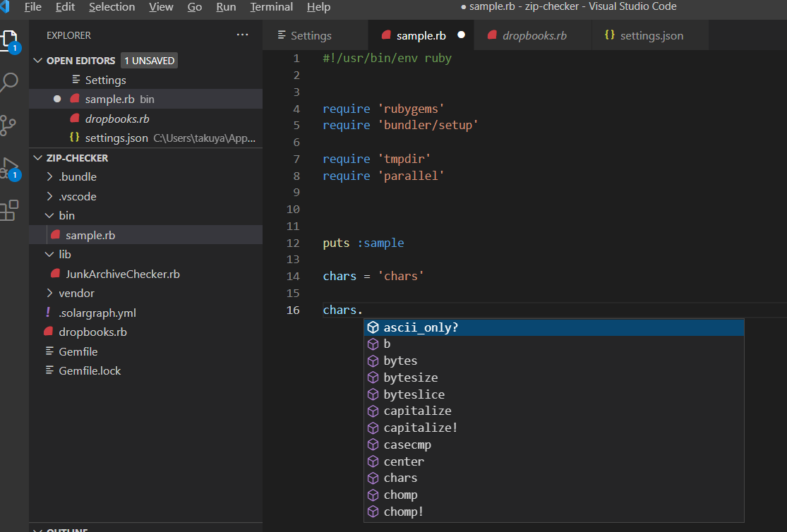Open the Help menu
The width and height of the screenshot is (787, 532).
pos(319,7)
